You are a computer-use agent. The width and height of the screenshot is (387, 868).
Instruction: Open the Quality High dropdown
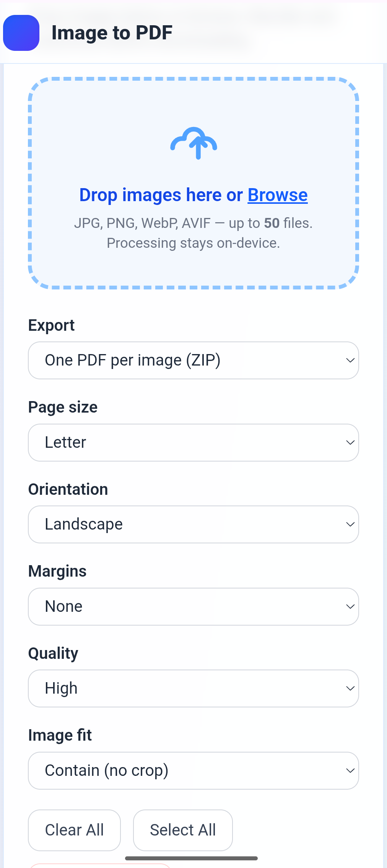[193, 688]
